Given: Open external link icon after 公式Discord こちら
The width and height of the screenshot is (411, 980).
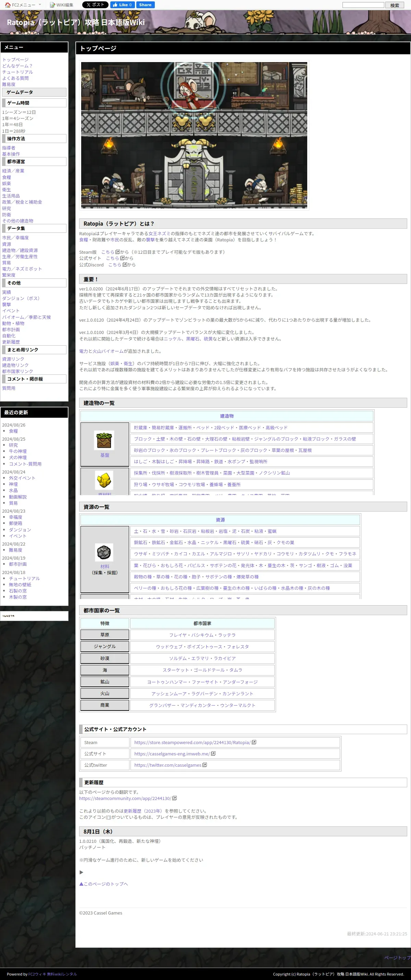Looking at the screenshot, I should coord(125,264).
